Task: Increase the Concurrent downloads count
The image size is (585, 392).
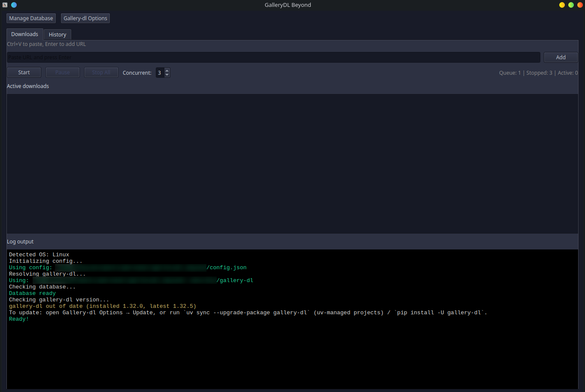Action: tap(167, 70)
